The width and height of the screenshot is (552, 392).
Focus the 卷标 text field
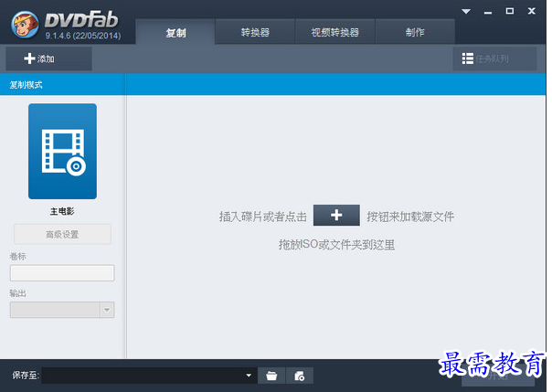(x=62, y=273)
